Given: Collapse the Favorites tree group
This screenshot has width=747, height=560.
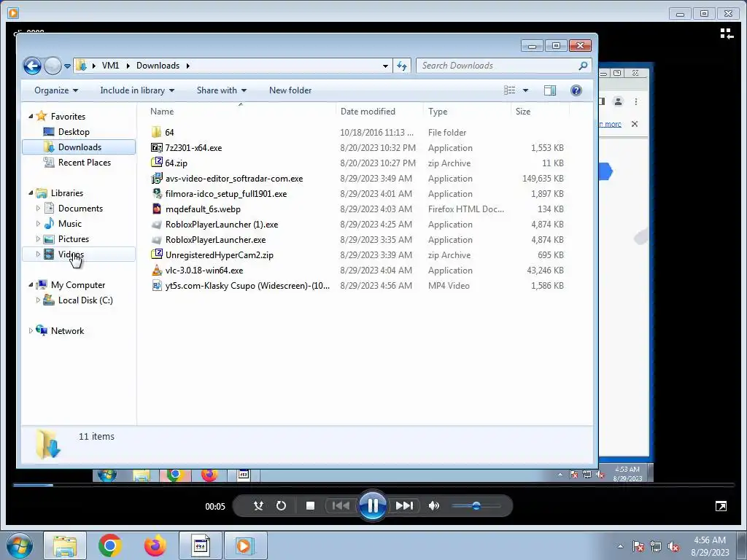Looking at the screenshot, I should pyautogui.click(x=31, y=116).
